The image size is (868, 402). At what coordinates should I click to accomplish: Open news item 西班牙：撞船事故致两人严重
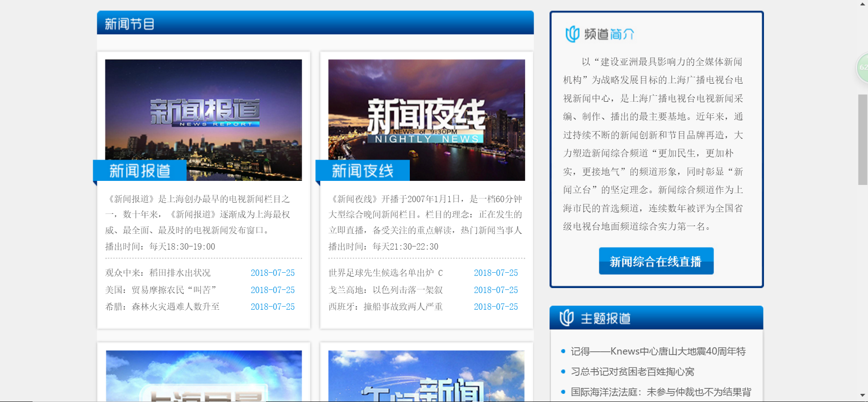point(385,307)
